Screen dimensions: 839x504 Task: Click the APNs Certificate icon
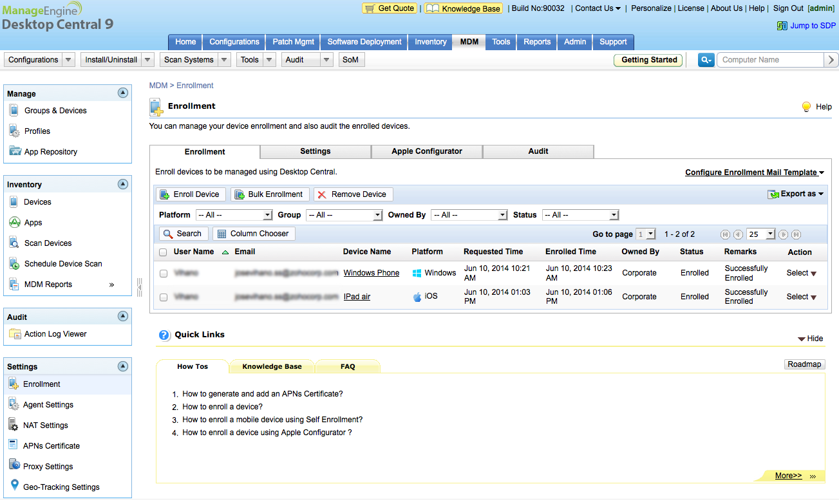click(x=14, y=445)
